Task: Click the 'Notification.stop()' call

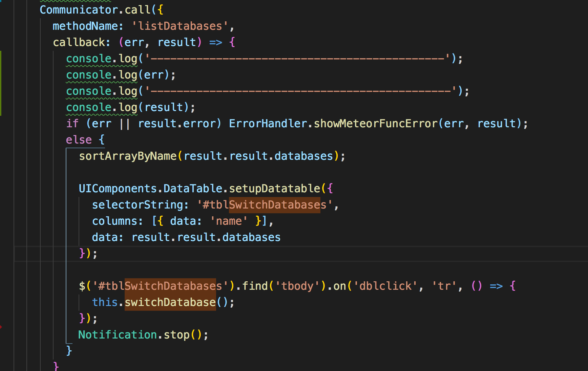Action: (142, 334)
